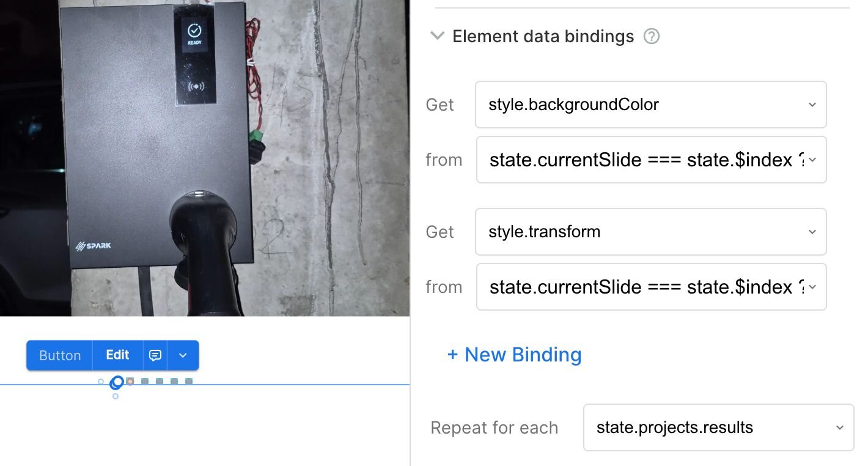
Task: Click the READY checkmark icon on charger screen
Action: [194, 31]
